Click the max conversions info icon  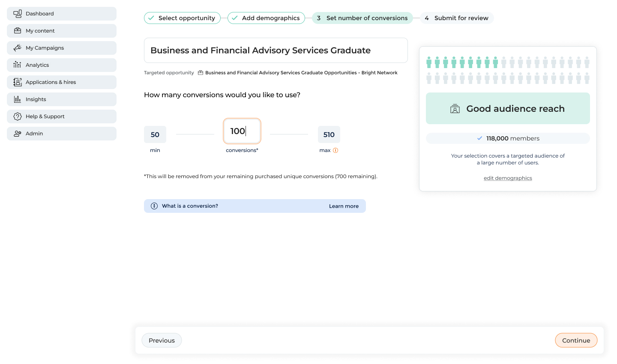point(335,150)
